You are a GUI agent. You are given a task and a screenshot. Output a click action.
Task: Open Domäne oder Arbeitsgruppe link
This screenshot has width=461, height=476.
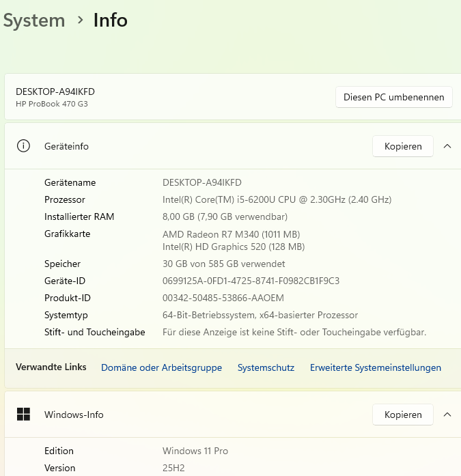(x=161, y=367)
